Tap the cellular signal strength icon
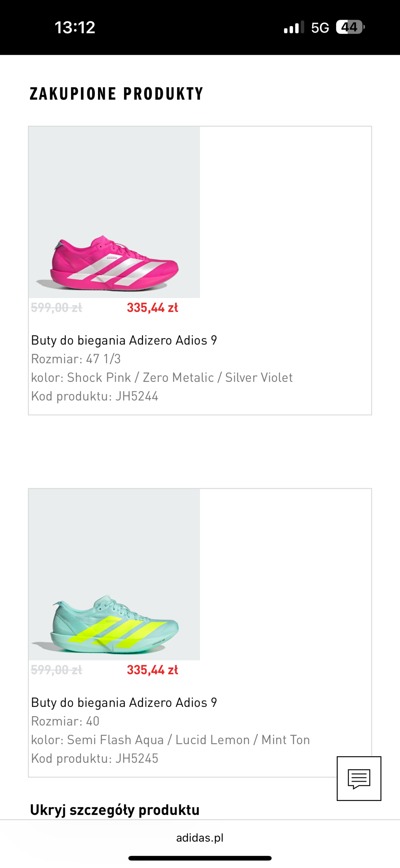 pos(294,27)
